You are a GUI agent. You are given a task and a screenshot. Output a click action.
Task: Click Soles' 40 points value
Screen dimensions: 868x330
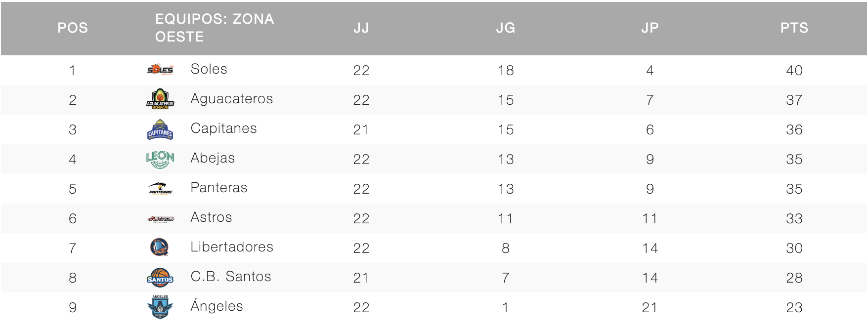point(794,70)
